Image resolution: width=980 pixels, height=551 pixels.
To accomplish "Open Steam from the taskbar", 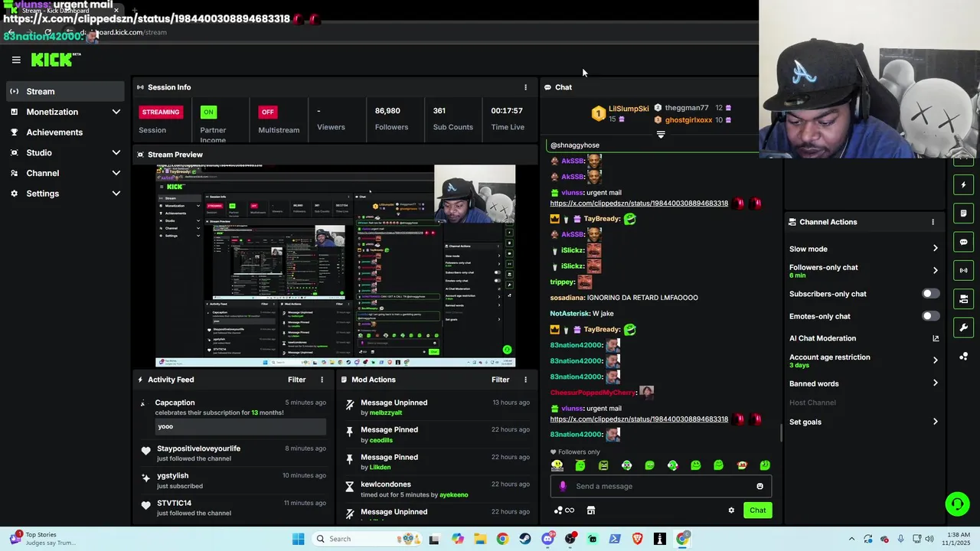I will (524, 539).
